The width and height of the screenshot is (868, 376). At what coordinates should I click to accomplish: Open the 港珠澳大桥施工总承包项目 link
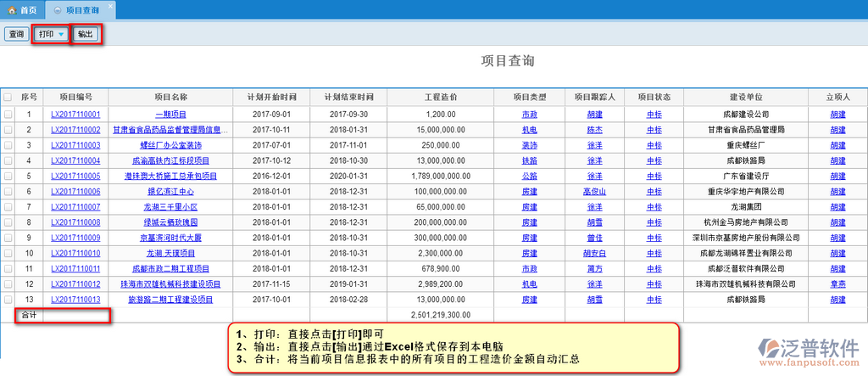170,177
